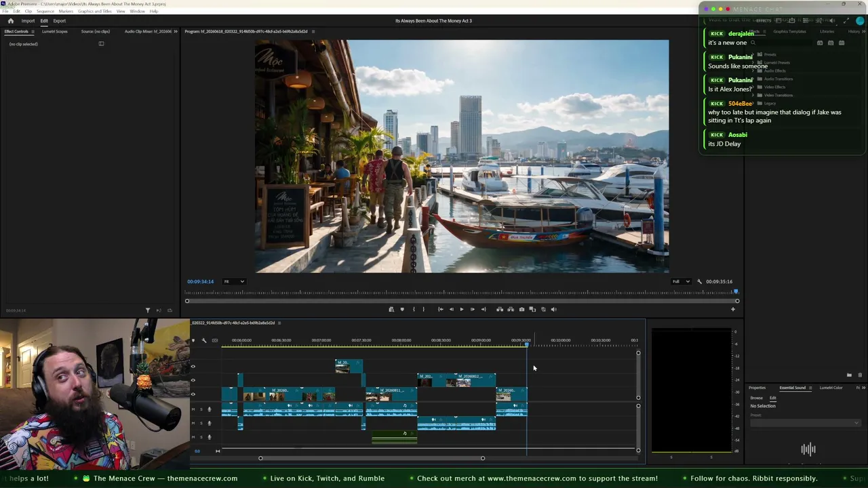The width and height of the screenshot is (868, 488).
Task: Mute the first audio track
Action: [x=193, y=409]
